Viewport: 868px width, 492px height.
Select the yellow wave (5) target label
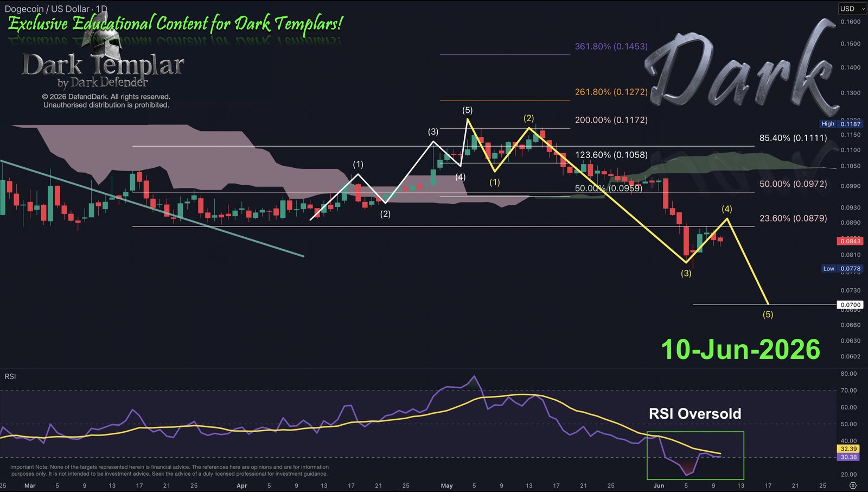point(768,314)
